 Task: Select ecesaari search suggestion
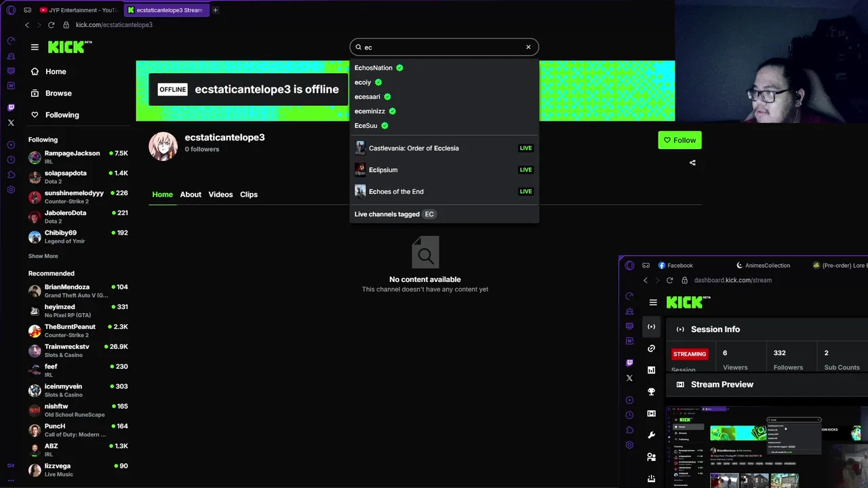(x=444, y=97)
